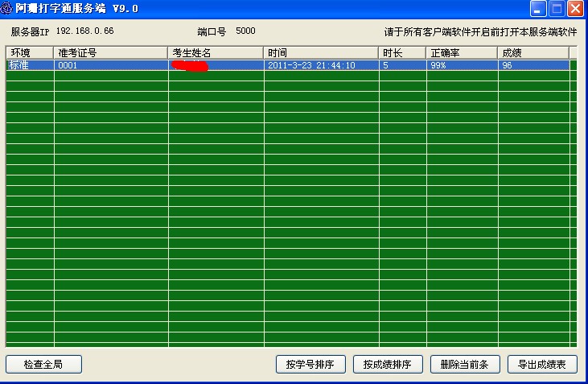
Task: Click the 检查全局 button
Action: [x=43, y=364]
